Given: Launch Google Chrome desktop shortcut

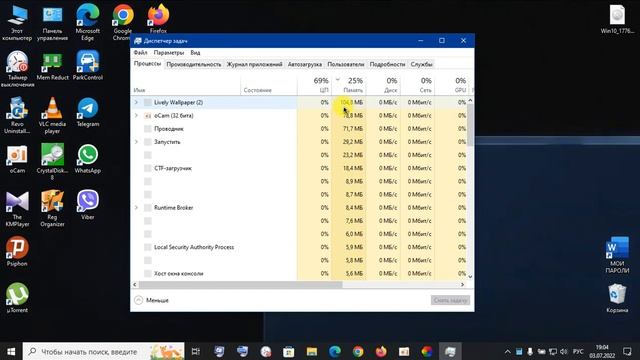Looking at the screenshot, I should 122,23.
